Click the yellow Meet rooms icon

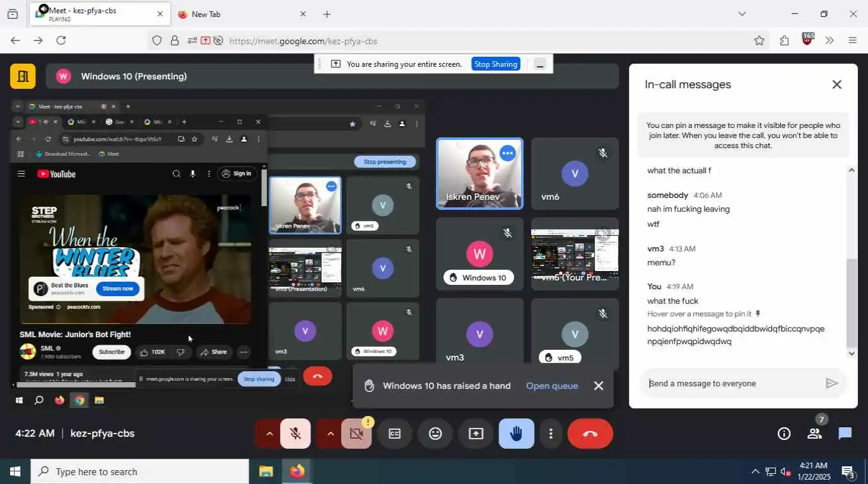point(23,76)
